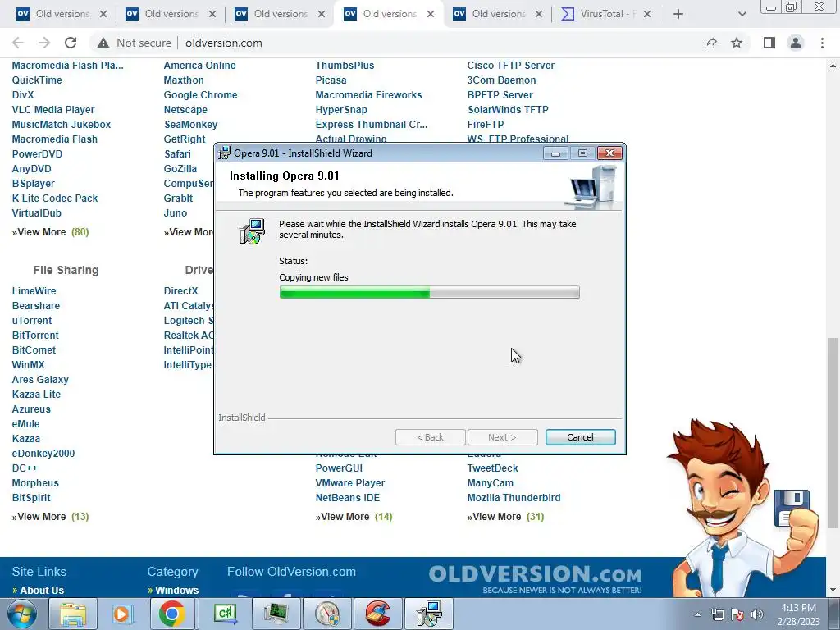Screen dimensions: 840x630
Task: Open Chrome three-dot menu
Action: (822, 43)
